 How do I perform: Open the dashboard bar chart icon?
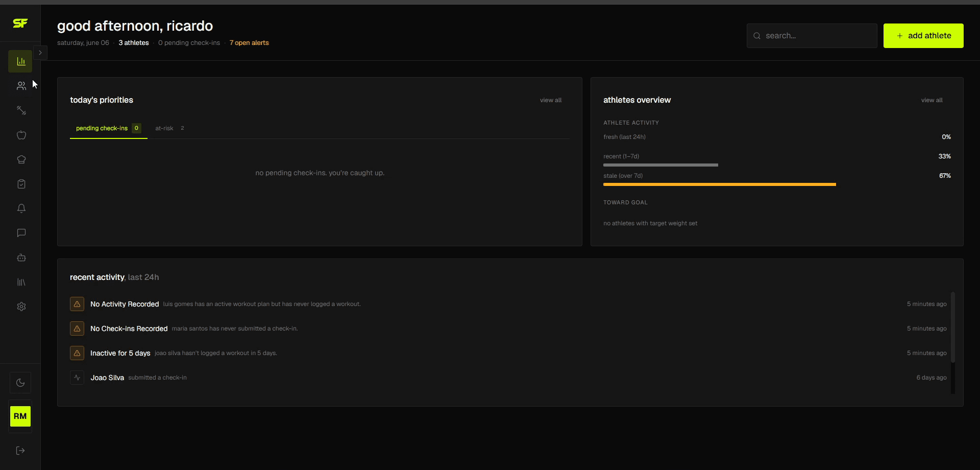click(20, 61)
